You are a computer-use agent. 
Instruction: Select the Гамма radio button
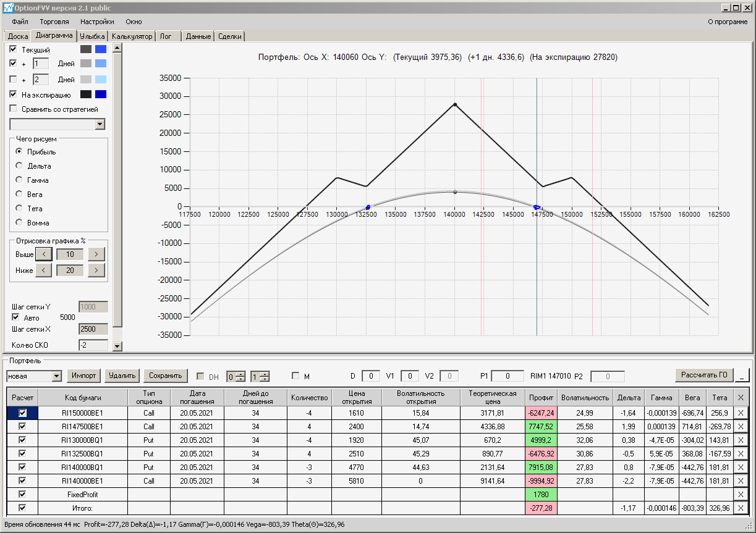[x=19, y=180]
